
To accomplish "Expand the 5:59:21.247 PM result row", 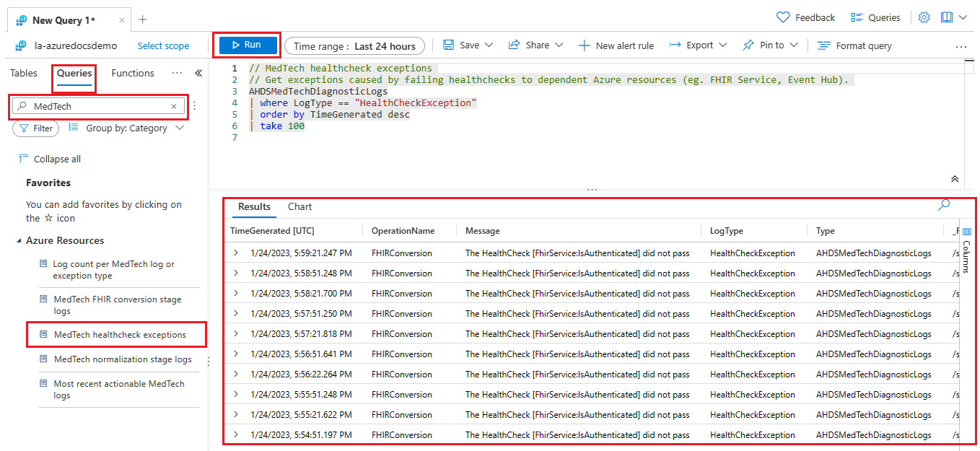I will click(x=235, y=253).
